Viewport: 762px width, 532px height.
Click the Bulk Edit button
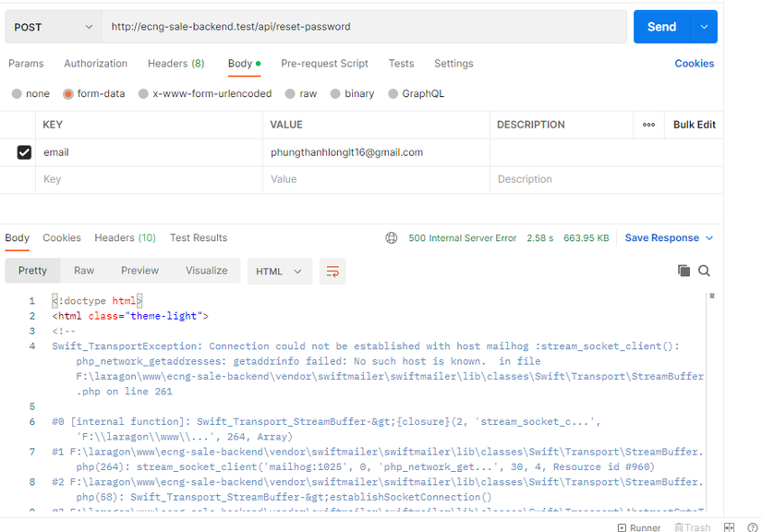[x=694, y=125]
